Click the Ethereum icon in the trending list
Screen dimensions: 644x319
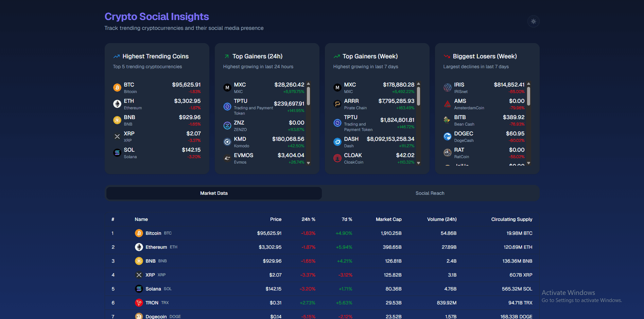[x=117, y=104]
